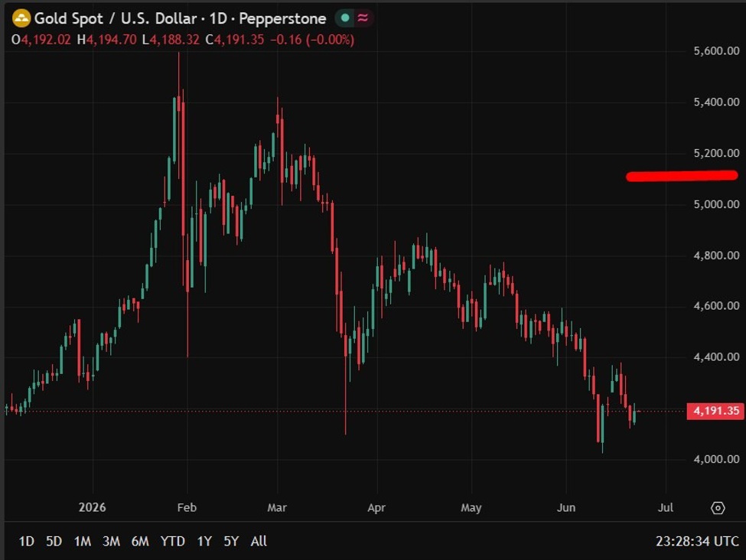Click the 4,000.00 price axis label
Image resolution: width=746 pixels, height=560 pixels.
coord(716,459)
